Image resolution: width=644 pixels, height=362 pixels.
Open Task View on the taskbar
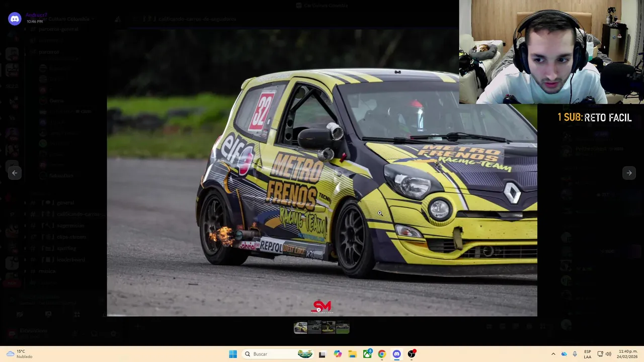(322, 354)
